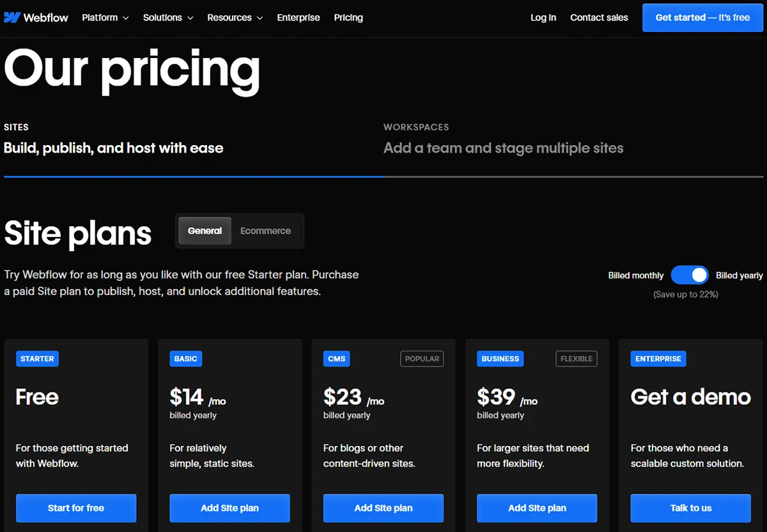The height and width of the screenshot is (532, 767).
Task: Select the Ecommerce plan toggle option
Action: 265,231
